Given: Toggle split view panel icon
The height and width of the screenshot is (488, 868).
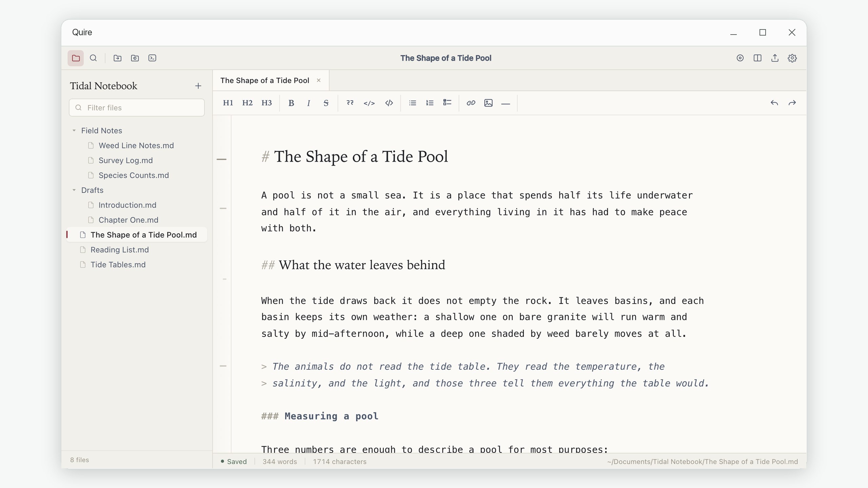Looking at the screenshot, I should tap(757, 58).
